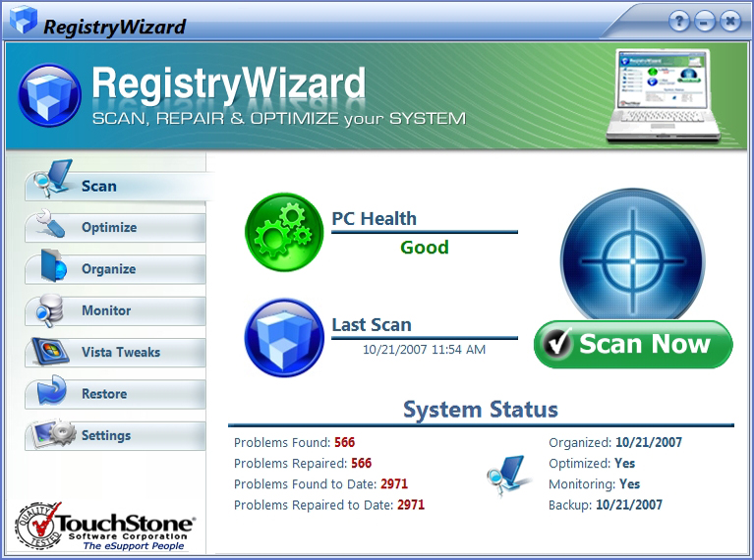Click the System Status monitor magnifier icon
Image resolution: width=754 pixels, height=560 pixels.
(x=508, y=475)
